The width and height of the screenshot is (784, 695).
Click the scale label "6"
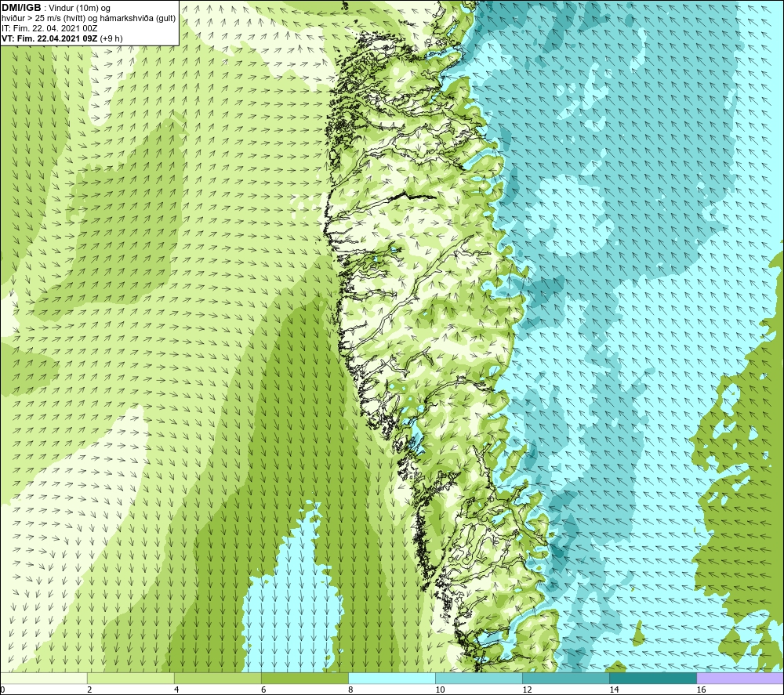tap(263, 690)
